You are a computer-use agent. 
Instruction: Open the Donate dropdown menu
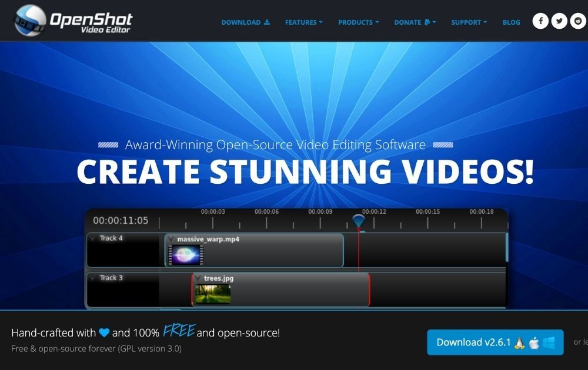tap(415, 22)
